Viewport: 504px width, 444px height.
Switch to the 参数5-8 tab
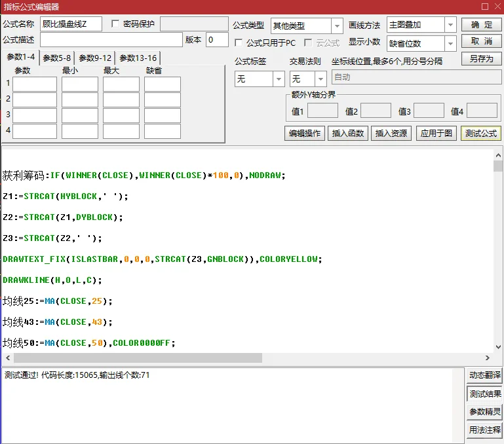[x=56, y=58]
